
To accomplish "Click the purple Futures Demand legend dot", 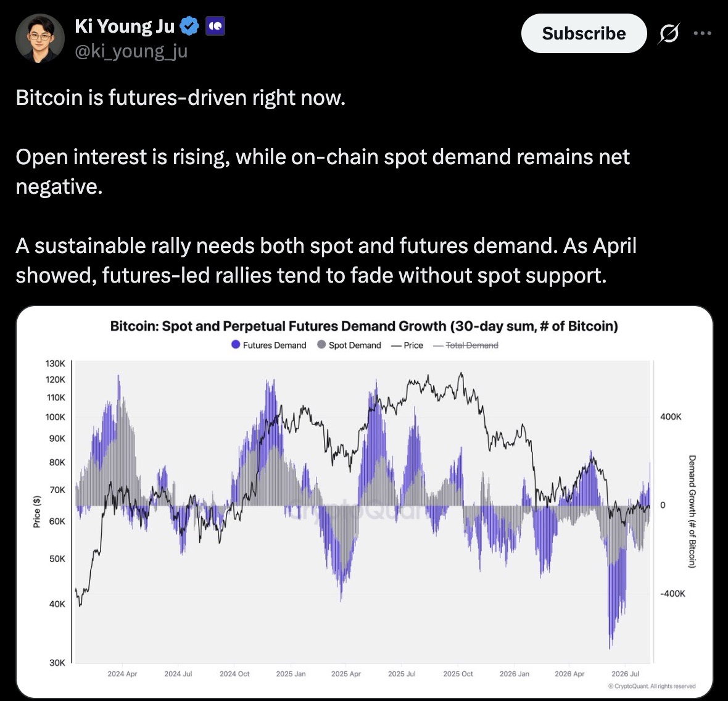I will pyautogui.click(x=236, y=344).
